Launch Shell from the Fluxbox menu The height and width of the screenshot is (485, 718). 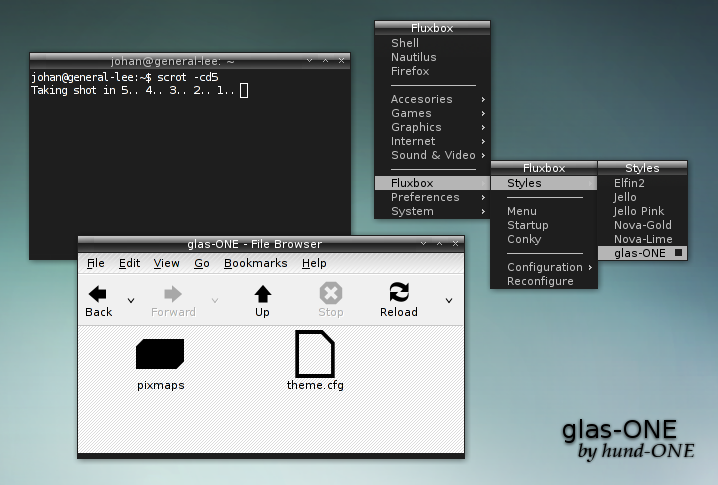click(x=432, y=43)
